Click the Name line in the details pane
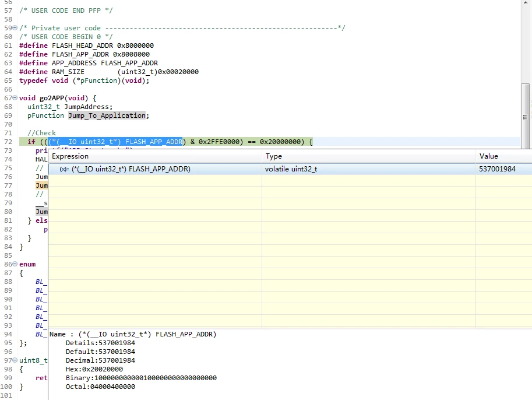532x400 pixels. pyautogui.click(x=133, y=334)
